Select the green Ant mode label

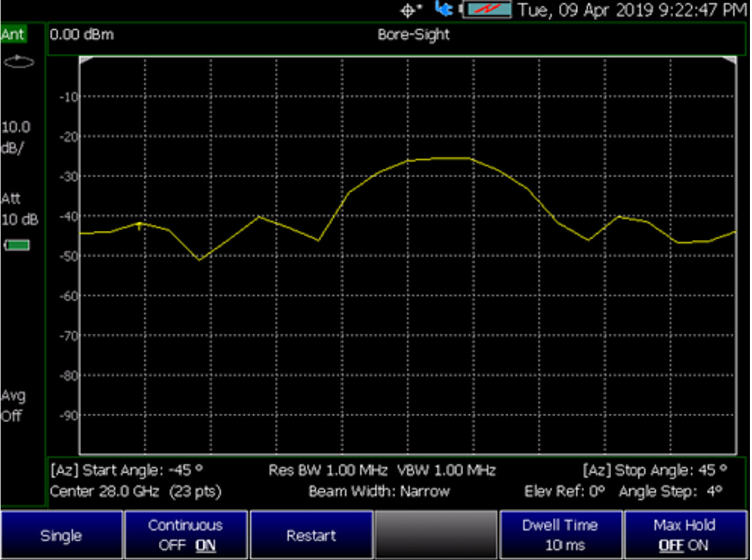point(12,34)
